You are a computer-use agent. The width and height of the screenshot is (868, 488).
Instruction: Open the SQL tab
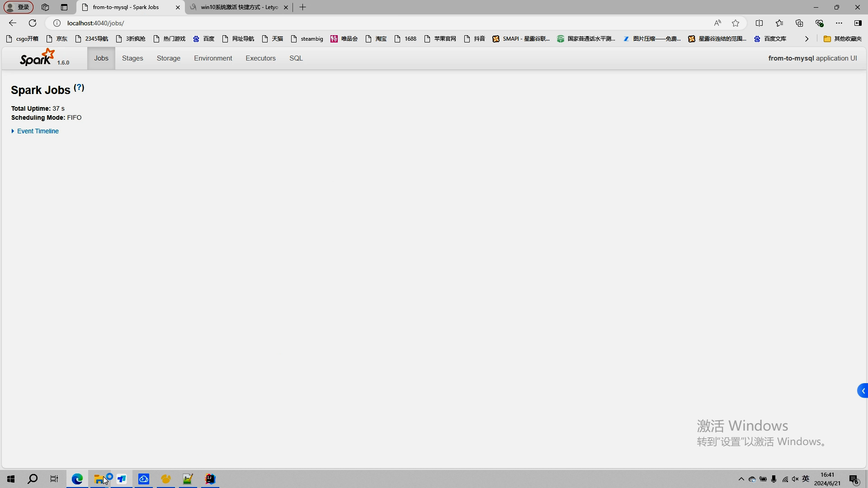tap(296, 58)
